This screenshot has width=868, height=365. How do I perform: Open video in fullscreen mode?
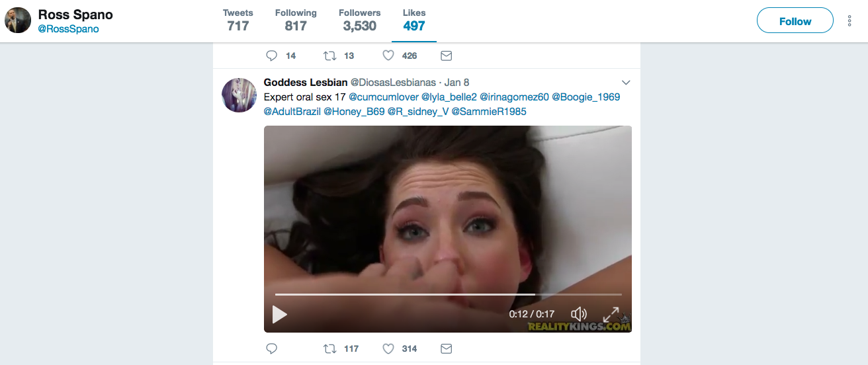[611, 314]
